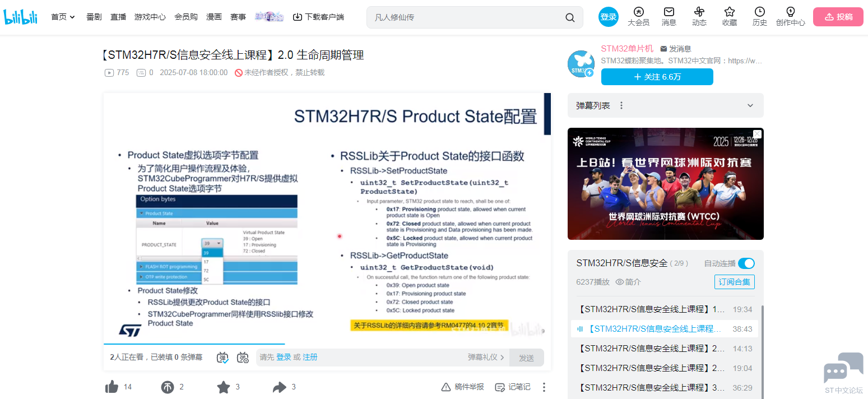The image size is (868, 399).
Task: Click the pink 投稿 upload button
Action: [838, 17]
